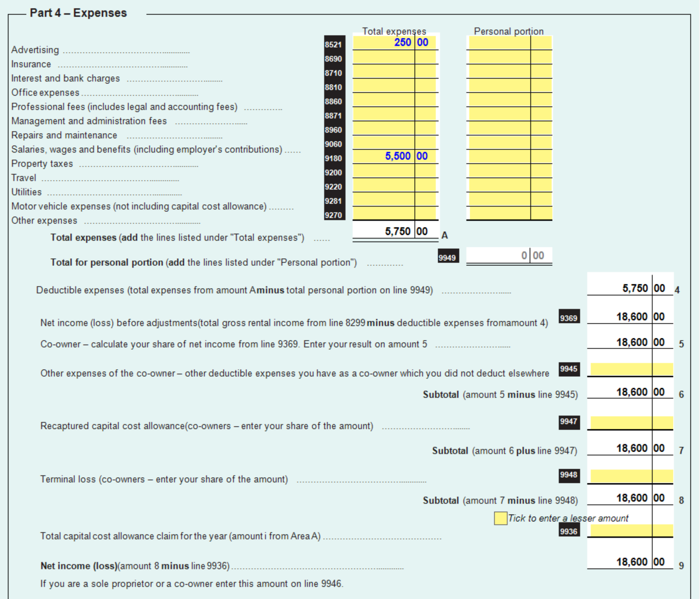Select the line 9947 recaptured CCA field
Screen dimensions: 700x599
click(x=632, y=423)
